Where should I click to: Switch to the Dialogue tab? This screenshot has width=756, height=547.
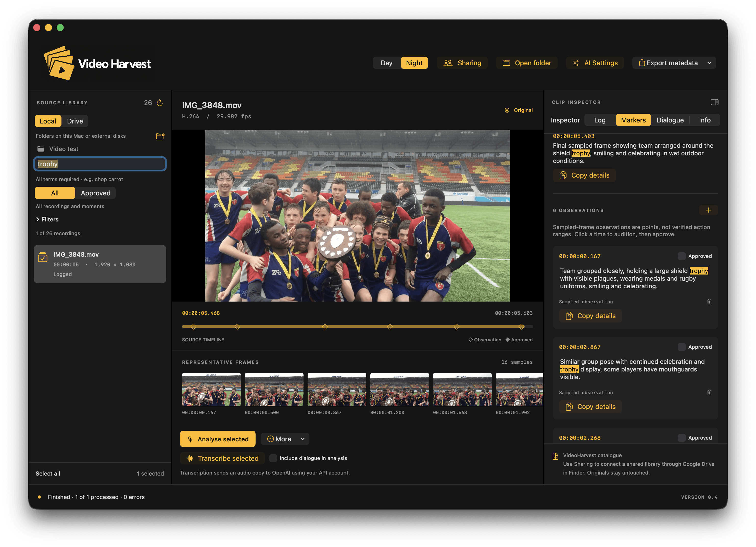click(x=670, y=120)
